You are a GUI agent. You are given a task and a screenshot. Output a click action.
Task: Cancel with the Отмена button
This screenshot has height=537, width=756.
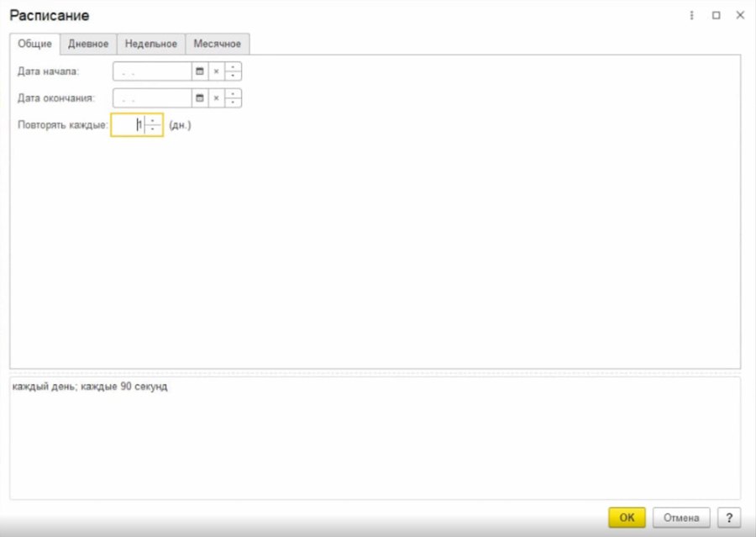coord(681,518)
